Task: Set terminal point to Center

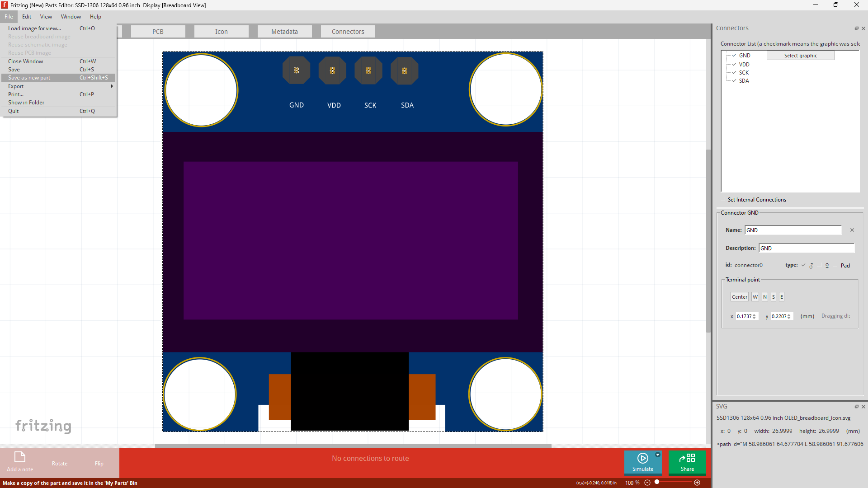Action: (x=740, y=297)
